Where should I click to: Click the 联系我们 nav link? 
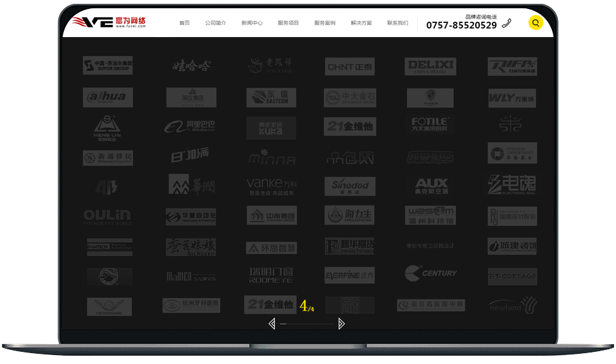(397, 23)
